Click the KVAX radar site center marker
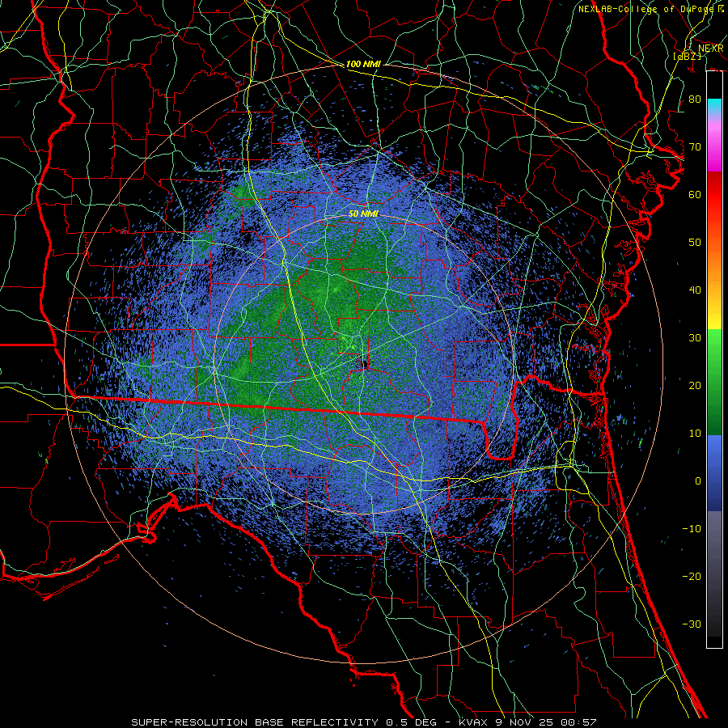Image resolution: width=728 pixels, height=728 pixels. click(x=365, y=363)
